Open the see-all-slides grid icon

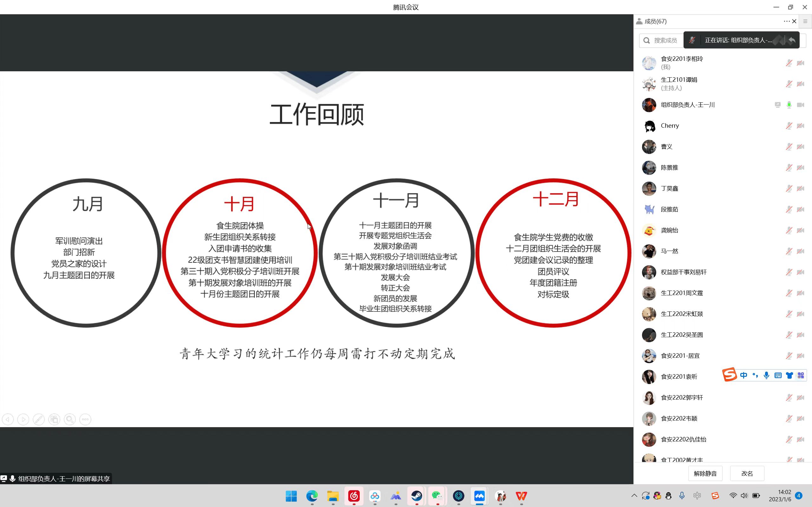(54, 419)
